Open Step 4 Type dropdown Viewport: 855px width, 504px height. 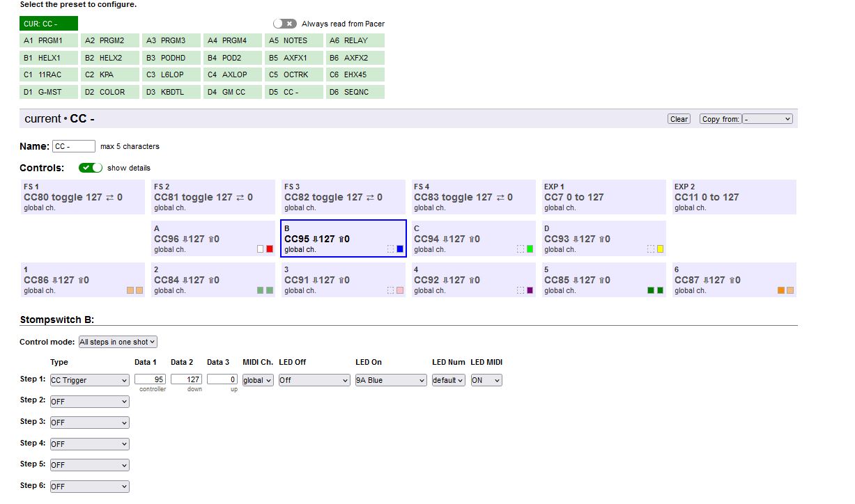[89, 444]
